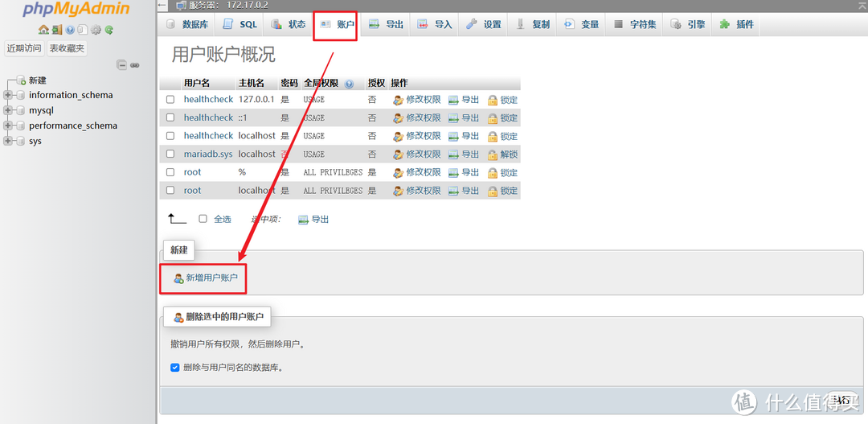Click the link-with-main-panel chain icon
This screenshot has height=424, width=868.
(x=134, y=65)
